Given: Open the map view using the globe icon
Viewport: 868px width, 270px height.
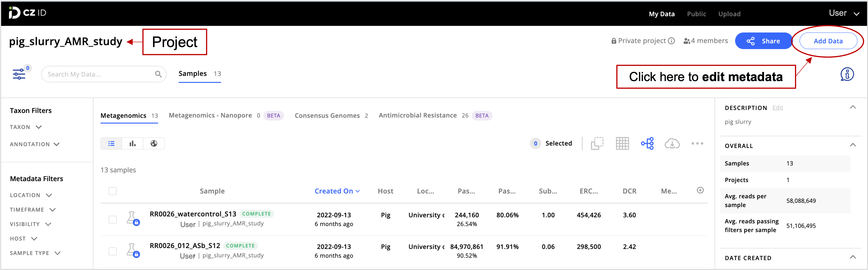Looking at the screenshot, I should pos(154,143).
